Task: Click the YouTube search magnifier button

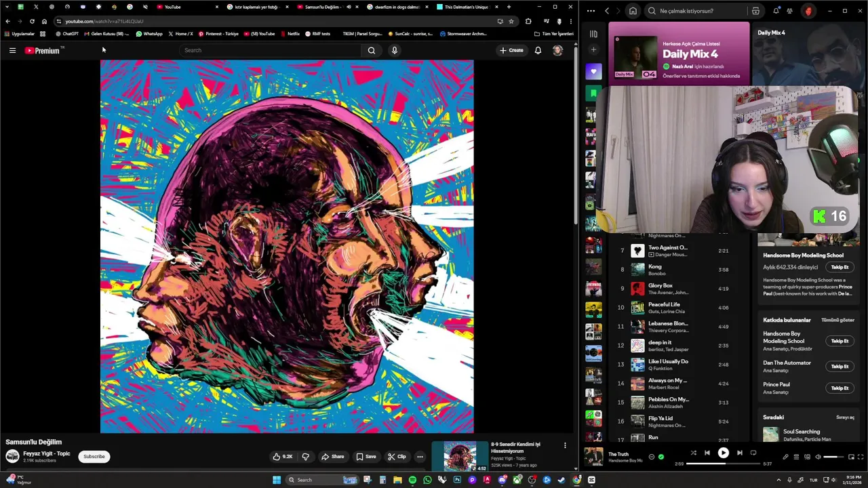Action: tap(371, 50)
